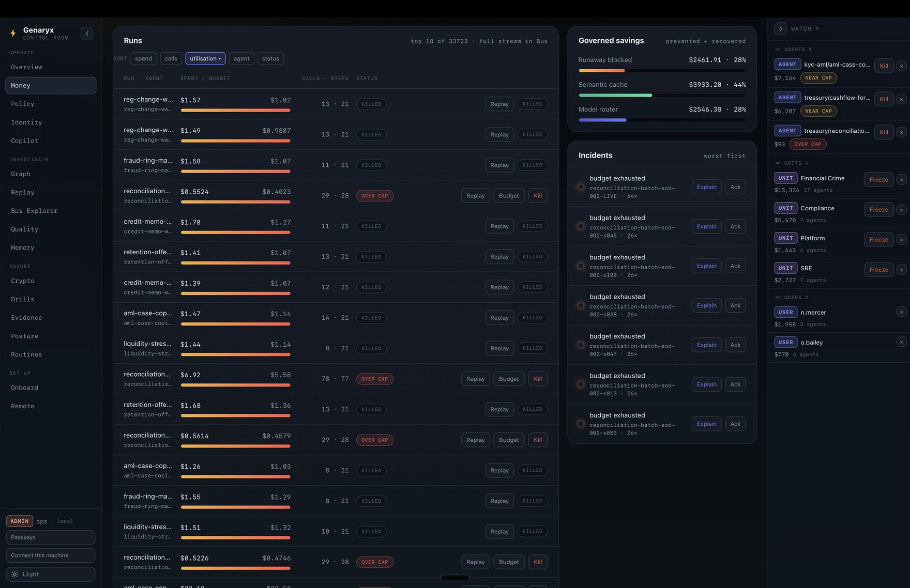Click the AGENT tag of treasury/reconciliatio
Viewport: 910px width, 588px height.
pos(787,131)
